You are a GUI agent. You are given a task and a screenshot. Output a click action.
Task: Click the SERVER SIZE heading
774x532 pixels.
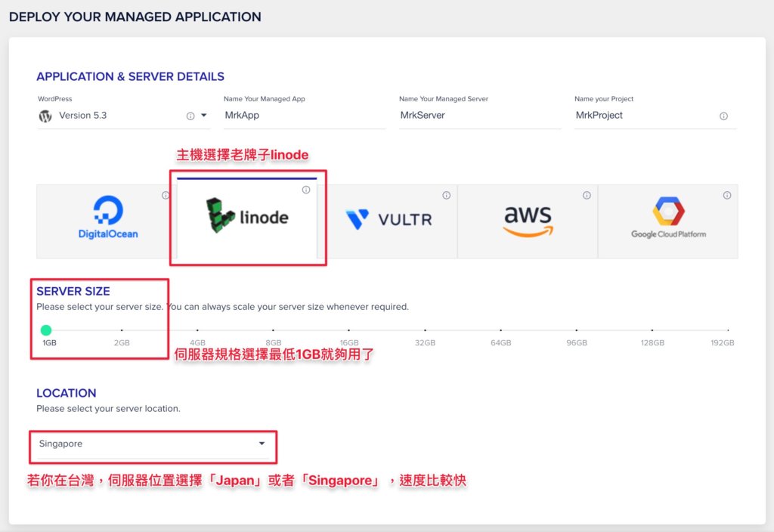(73, 291)
